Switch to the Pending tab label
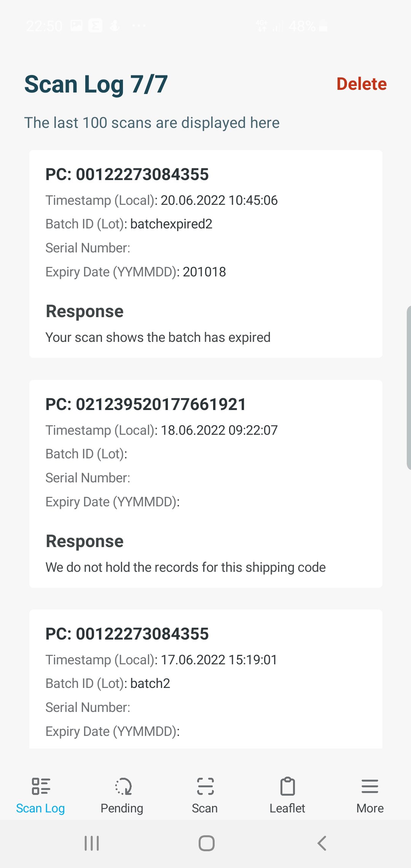 (122, 808)
